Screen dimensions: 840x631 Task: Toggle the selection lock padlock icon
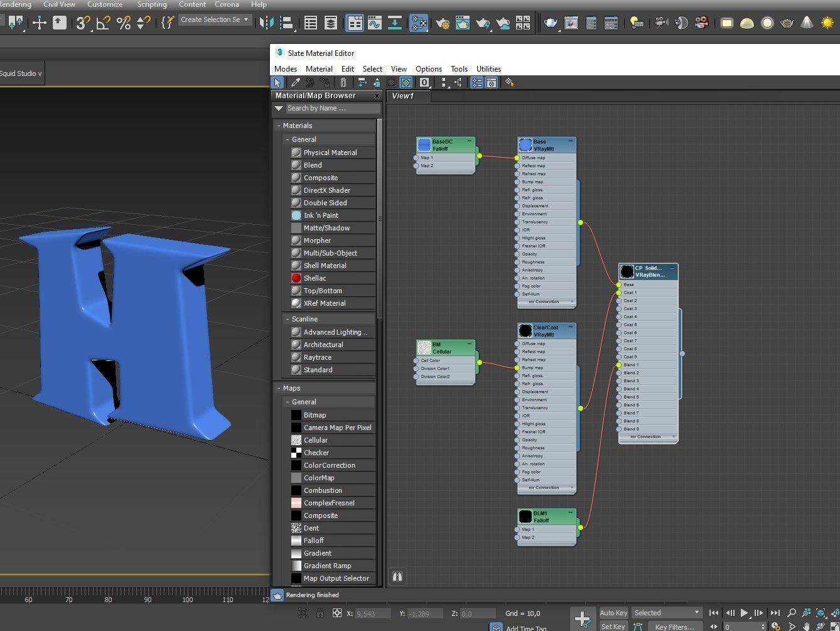click(320, 613)
